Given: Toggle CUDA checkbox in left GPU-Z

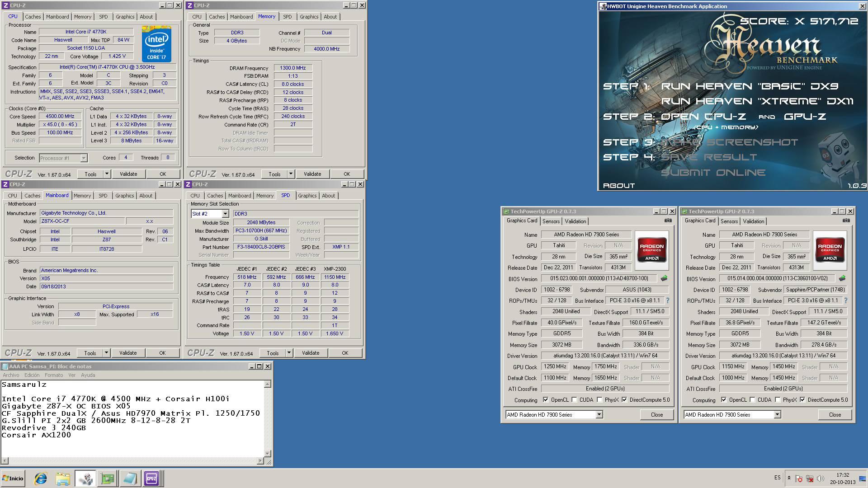Looking at the screenshot, I should 574,400.
